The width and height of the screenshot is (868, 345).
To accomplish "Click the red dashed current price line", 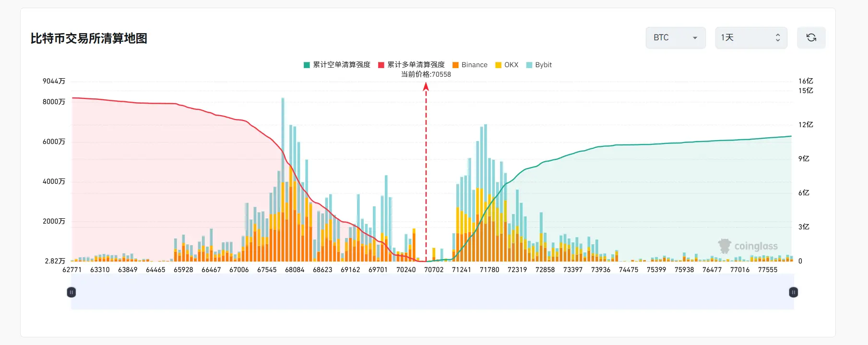I will [x=426, y=173].
